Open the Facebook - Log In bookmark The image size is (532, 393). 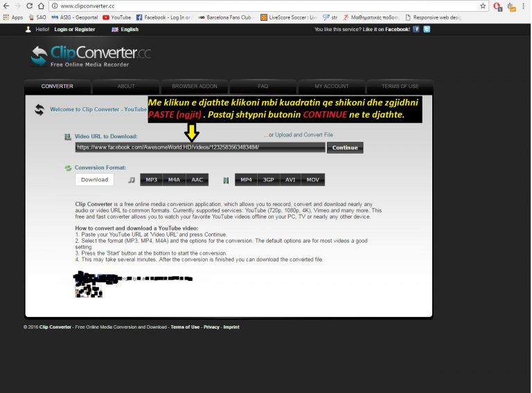point(163,17)
